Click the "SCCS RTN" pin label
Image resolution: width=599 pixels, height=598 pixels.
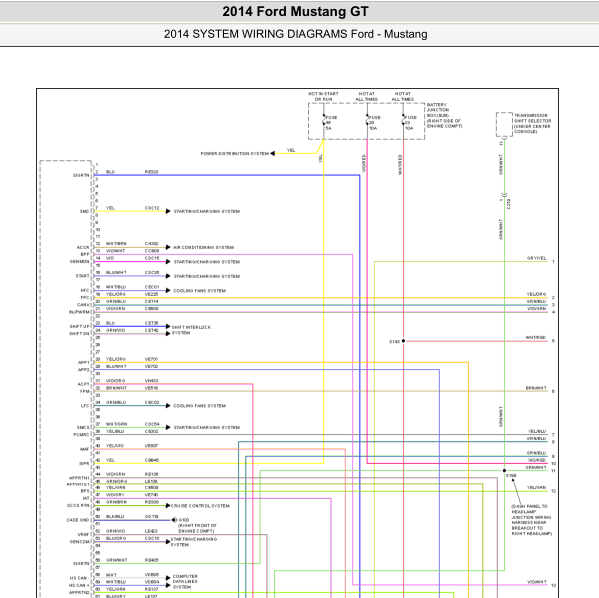78,506
